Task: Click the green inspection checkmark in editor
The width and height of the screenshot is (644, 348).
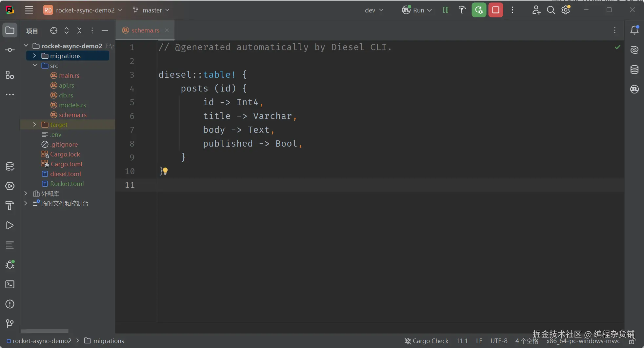Action: (617, 47)
